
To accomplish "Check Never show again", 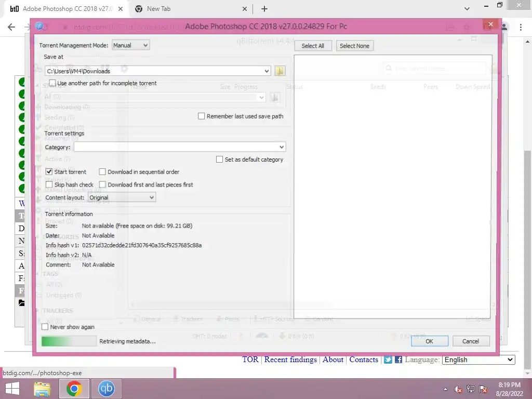I will pyautogui.click(x=45, y=327).
